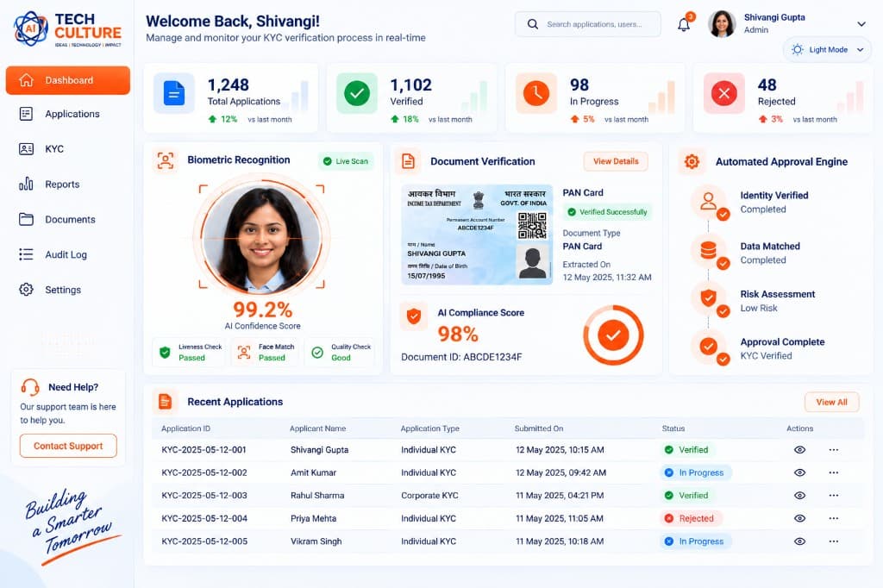
Task: Click the Liveness Check shield icon
Action: click(x=165, y=353)
